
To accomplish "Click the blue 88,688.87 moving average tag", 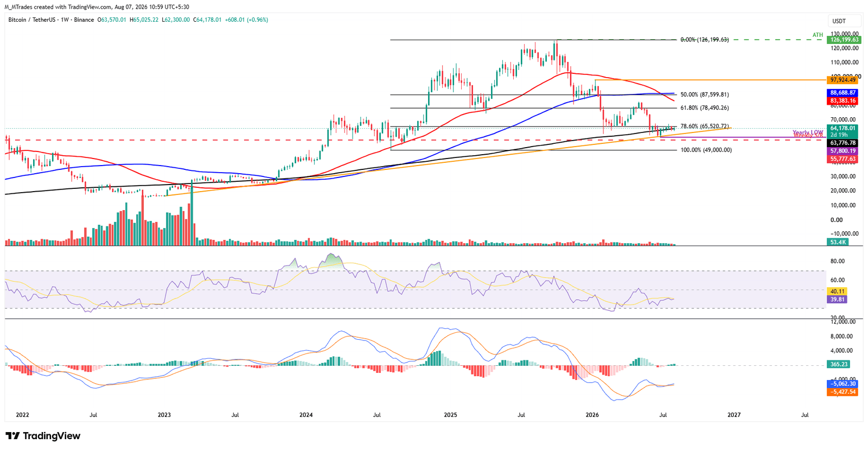I will click(843, 93).
